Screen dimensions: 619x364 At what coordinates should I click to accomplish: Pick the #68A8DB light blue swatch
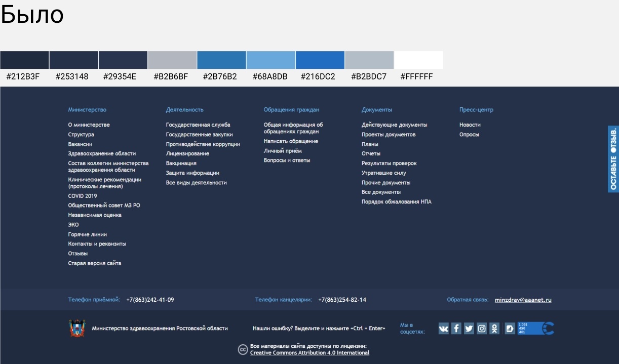tap(270, 60)
